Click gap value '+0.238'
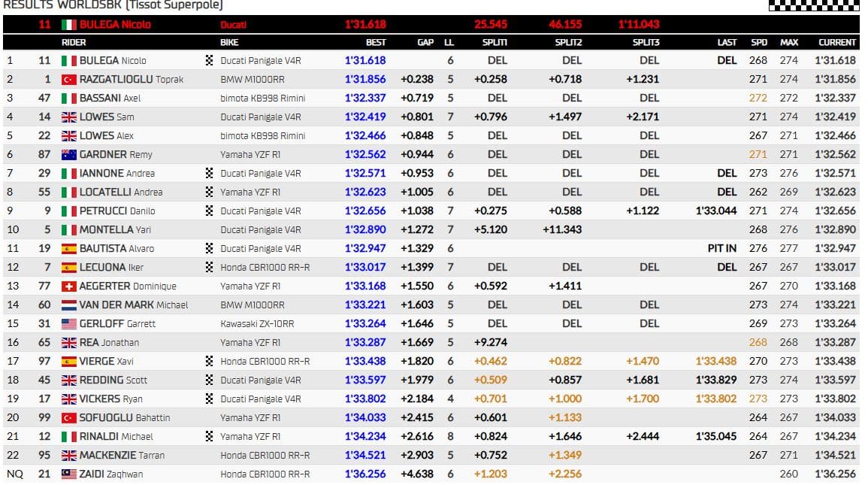Viewport: 868px width, 485px height. click(x=417, y=80)
